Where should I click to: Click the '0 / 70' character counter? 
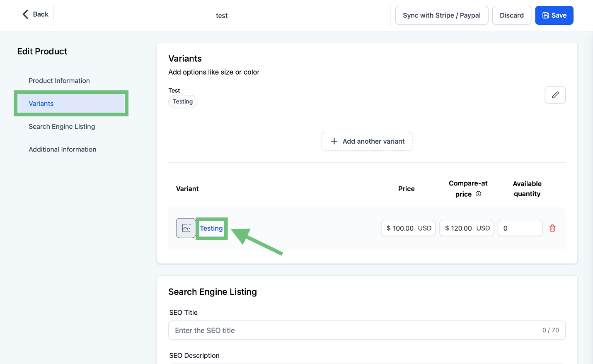coord(550,330)
